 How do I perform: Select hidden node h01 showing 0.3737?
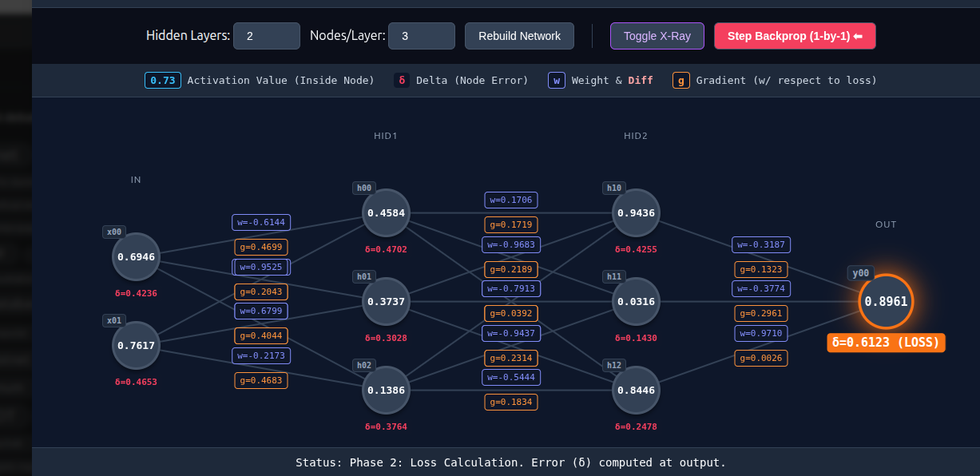(386, 302)
